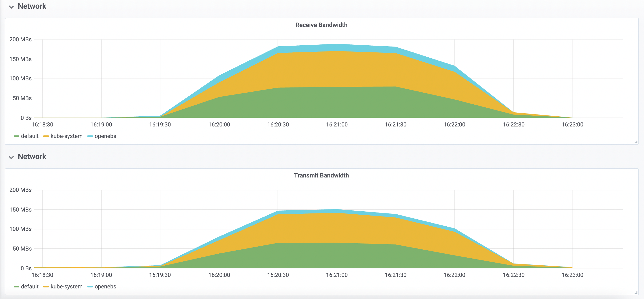This screenshot has width=644, height=299.
Task: Click the first Network row title
Action: tap(32, 6)
